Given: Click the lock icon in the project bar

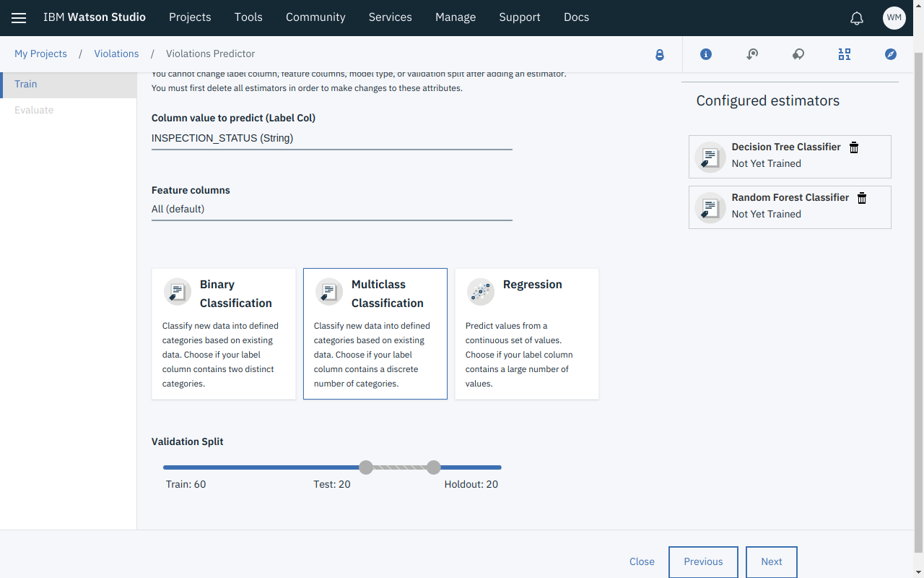Looking at the screenshot, I should 660,54.
